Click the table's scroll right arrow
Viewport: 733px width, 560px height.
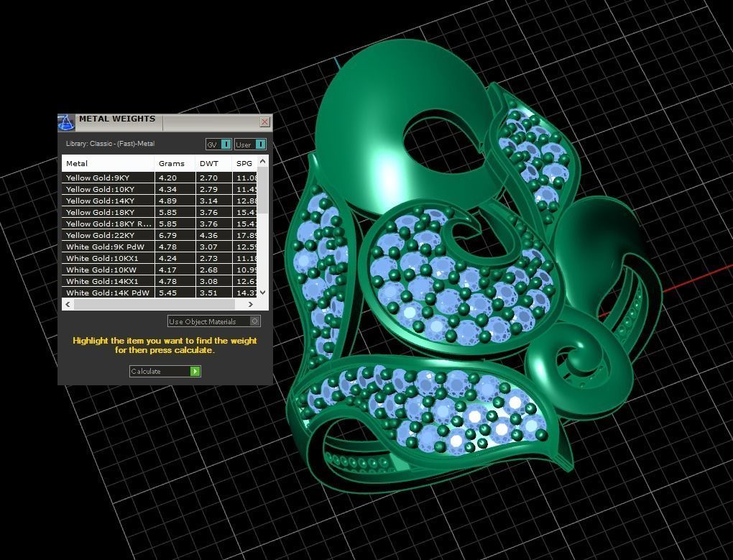[251, 304]
